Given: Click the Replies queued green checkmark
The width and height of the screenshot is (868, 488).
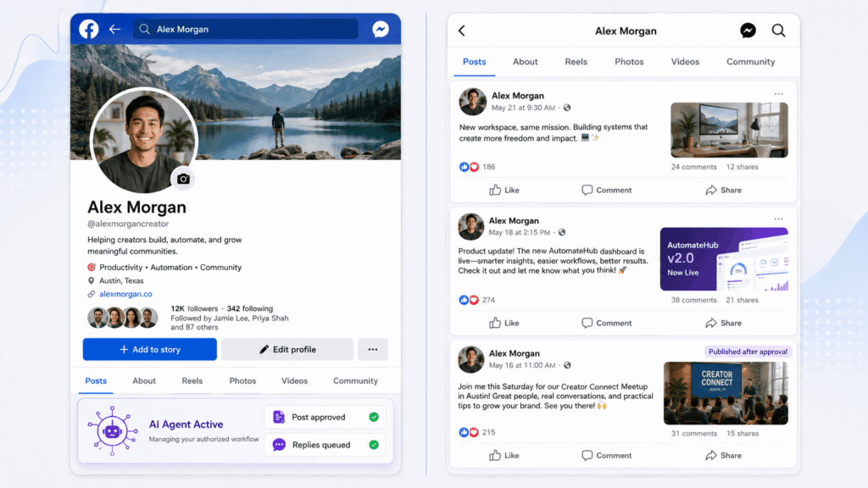Looking at the screenshot, I should click(x=374, y=444).
